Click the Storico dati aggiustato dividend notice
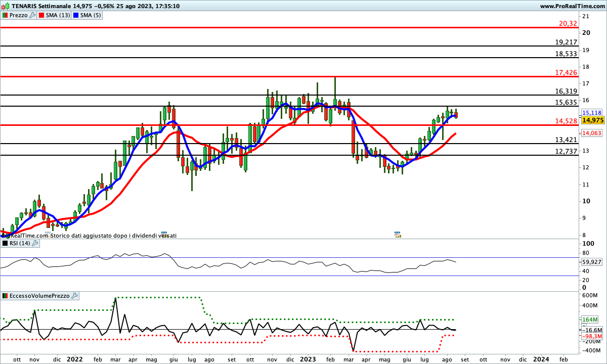 (113, 235)
